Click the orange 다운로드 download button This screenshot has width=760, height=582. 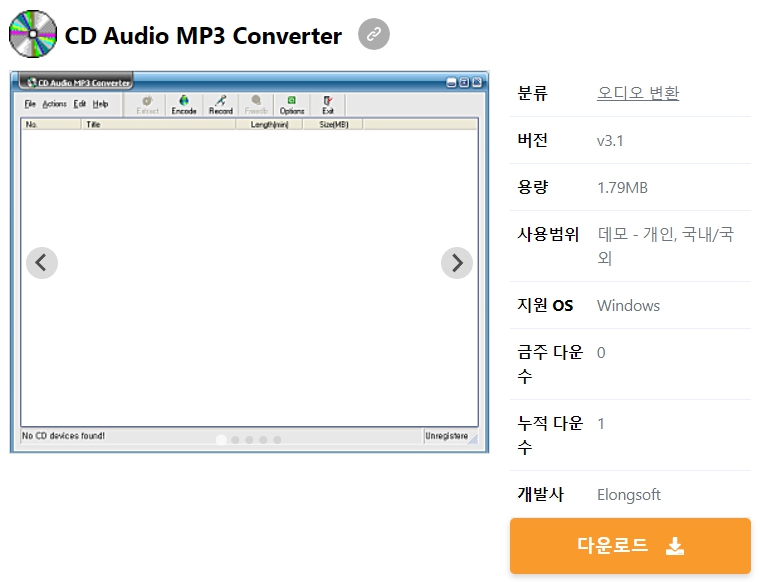630,546
